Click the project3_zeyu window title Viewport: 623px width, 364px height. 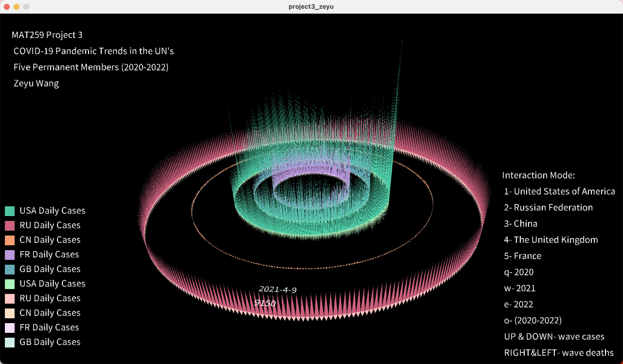pyautogui.click(x=311, y=7)
